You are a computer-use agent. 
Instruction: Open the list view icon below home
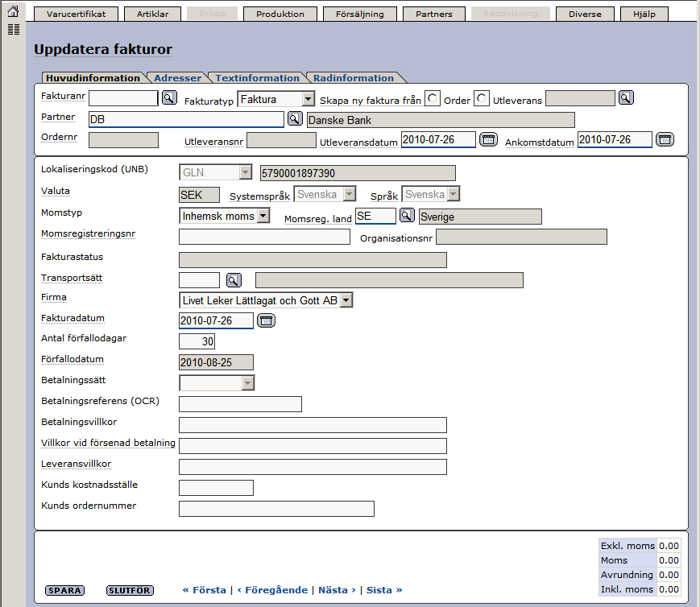[x=14, y=30]
